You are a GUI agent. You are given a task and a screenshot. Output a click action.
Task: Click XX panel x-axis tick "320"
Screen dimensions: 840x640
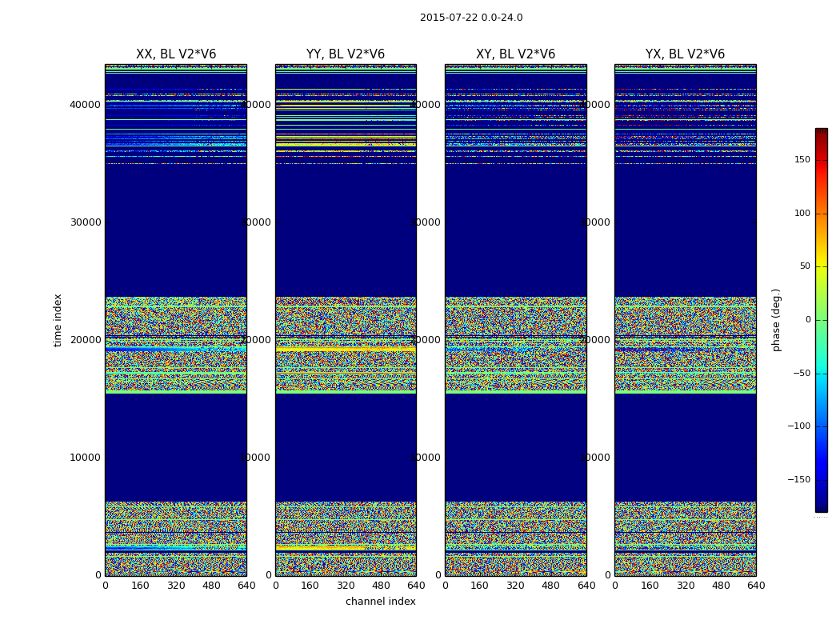point(176,586)
